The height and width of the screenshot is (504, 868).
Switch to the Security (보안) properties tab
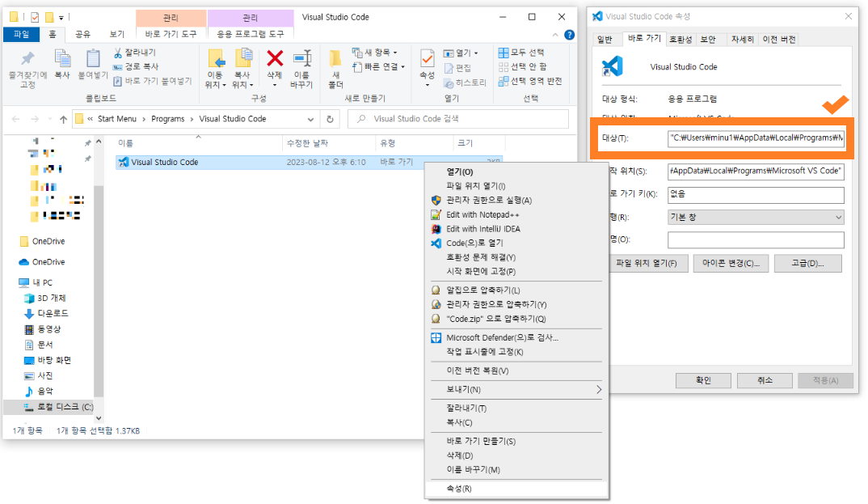coord(708,40)
